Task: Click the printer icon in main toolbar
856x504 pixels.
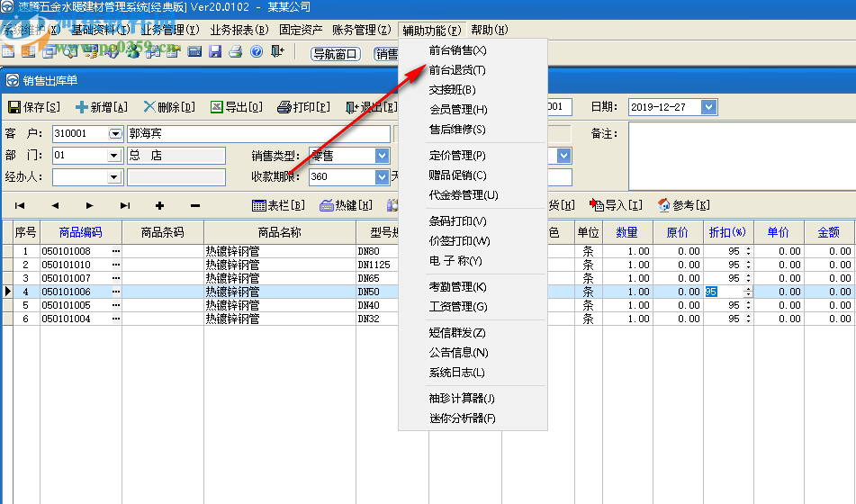Action: click(x=235, y=51)
